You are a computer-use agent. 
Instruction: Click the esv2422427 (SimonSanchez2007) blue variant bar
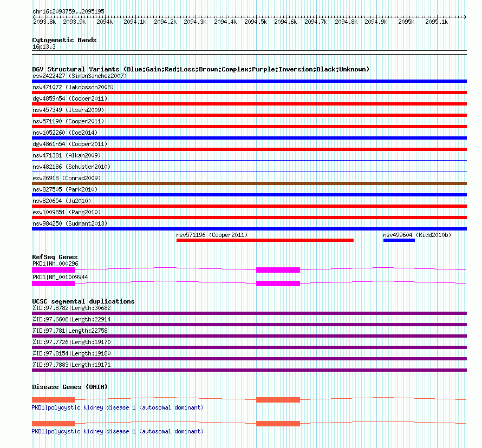249,81
